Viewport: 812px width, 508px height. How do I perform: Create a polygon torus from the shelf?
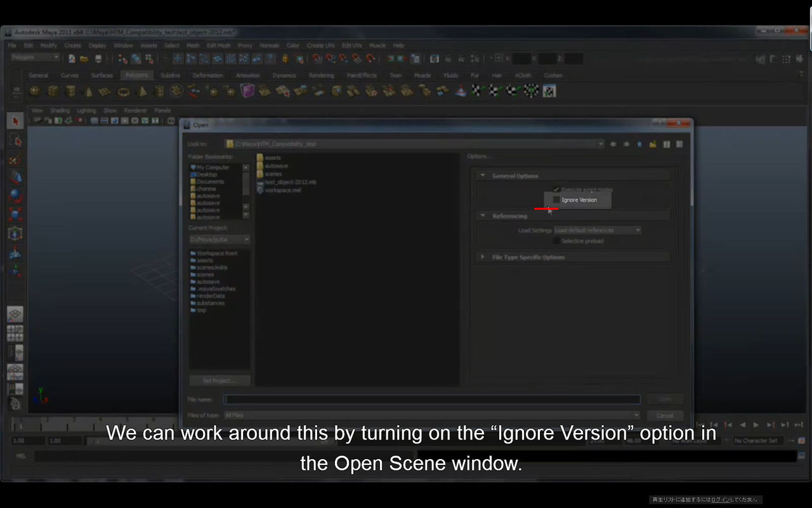pos(123,91)
